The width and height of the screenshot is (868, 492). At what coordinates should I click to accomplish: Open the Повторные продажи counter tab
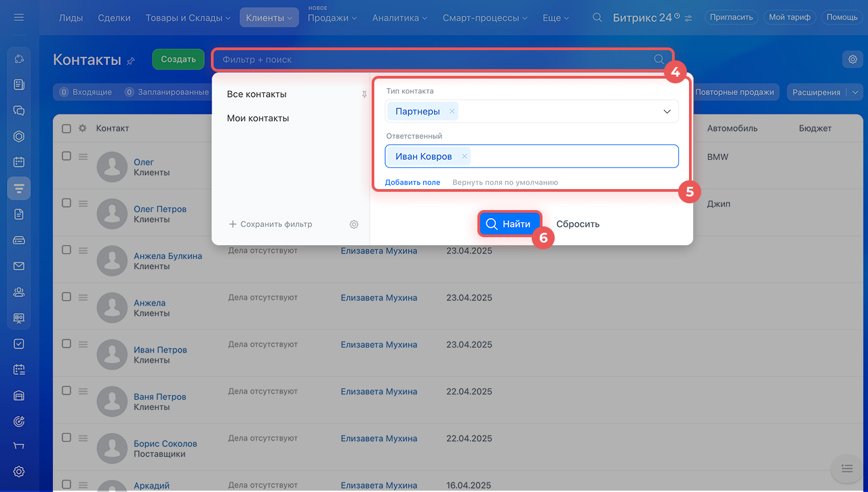[x=734, y=92]
